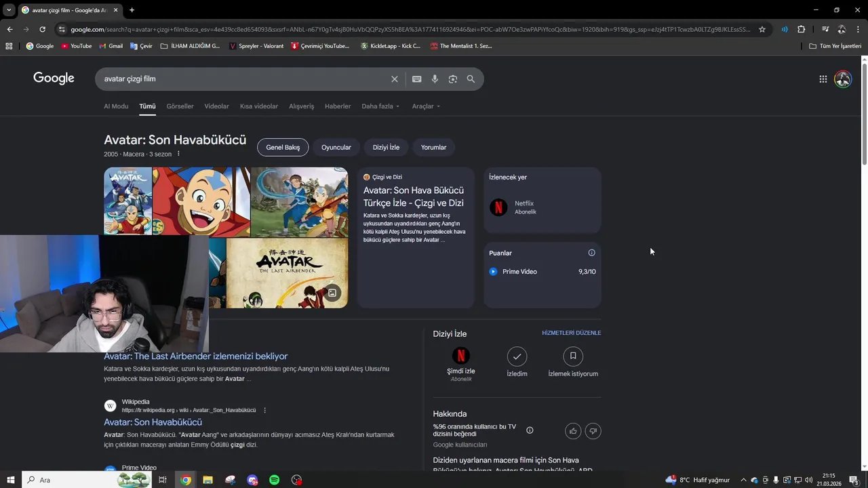Toggle İzlemek istiyorum bookmark
868x488 pixels.
tap(573, 363)
